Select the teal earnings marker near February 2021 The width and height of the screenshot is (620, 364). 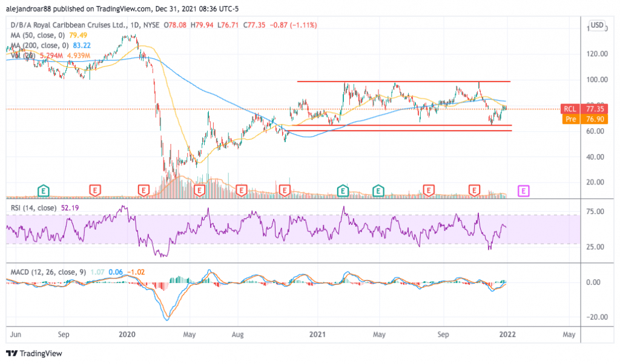(x=343, y=191)
